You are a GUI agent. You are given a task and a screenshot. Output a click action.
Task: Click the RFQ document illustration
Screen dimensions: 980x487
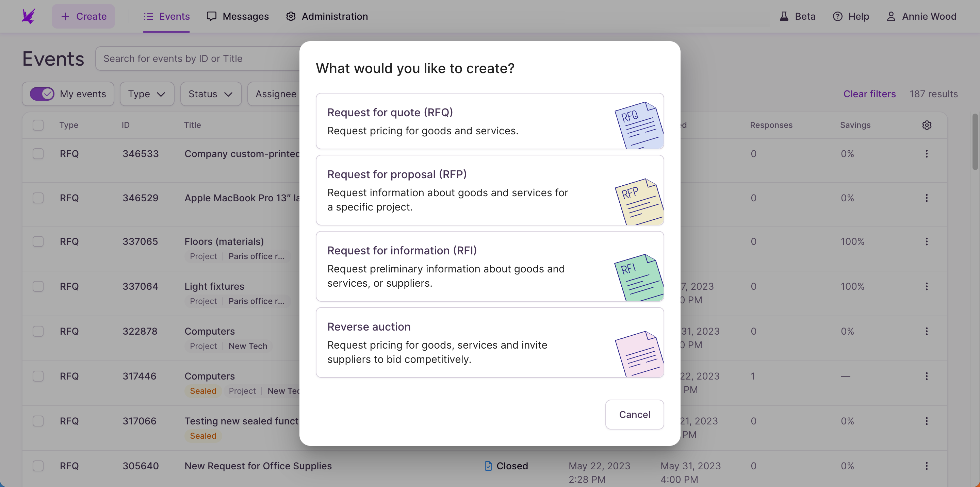(x=639, y=125)
